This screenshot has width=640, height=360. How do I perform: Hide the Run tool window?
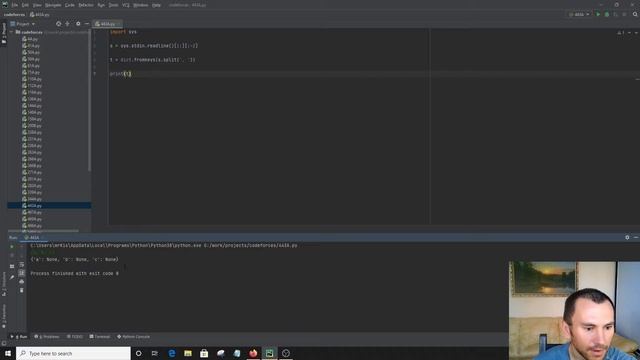point(636,237)
